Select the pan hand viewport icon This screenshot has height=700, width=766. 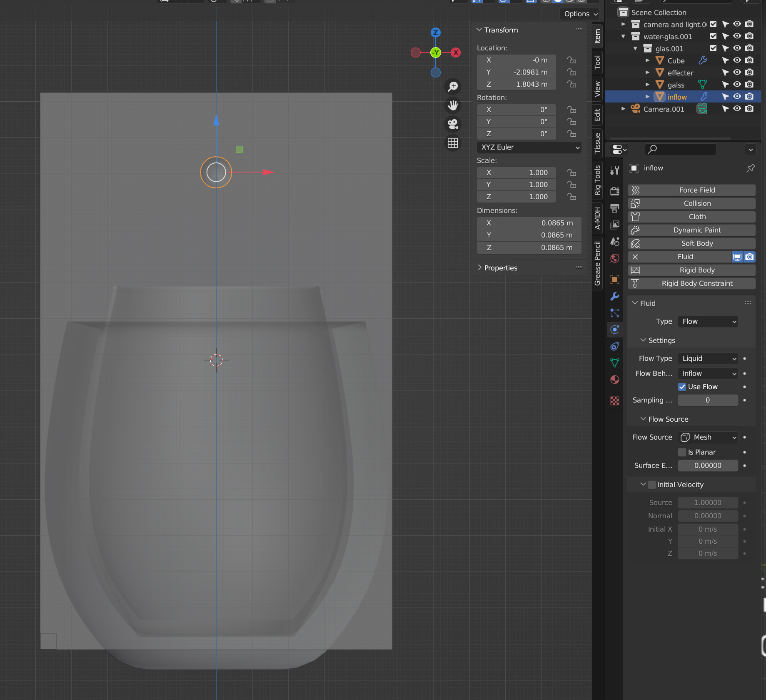point(453,105)
